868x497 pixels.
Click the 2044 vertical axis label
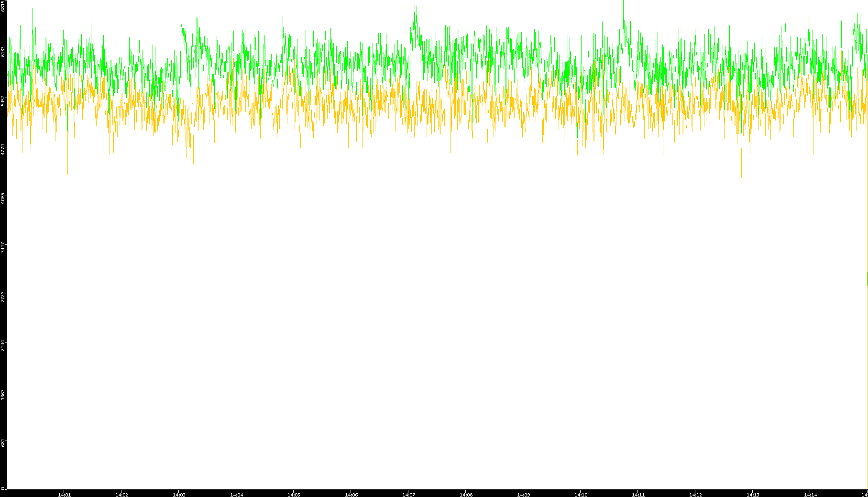coord(3,344)
